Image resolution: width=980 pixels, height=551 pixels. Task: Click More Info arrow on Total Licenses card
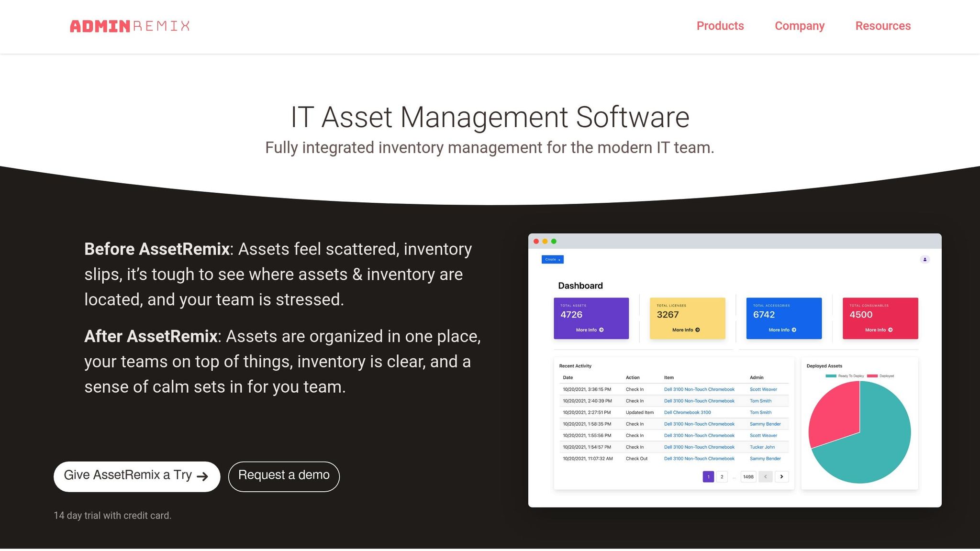[x=698, y=330]
